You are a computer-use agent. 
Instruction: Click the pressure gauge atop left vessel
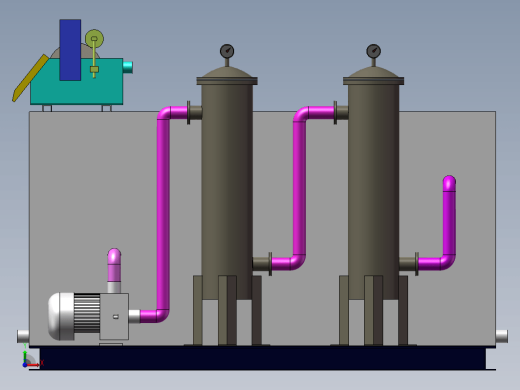pyautogui.click(x=227, y=51)
